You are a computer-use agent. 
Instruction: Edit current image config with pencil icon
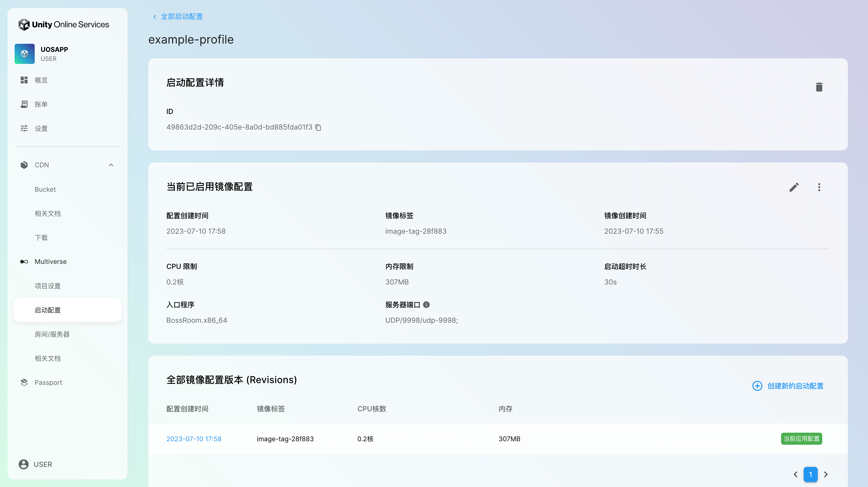(x=794, y=187)
